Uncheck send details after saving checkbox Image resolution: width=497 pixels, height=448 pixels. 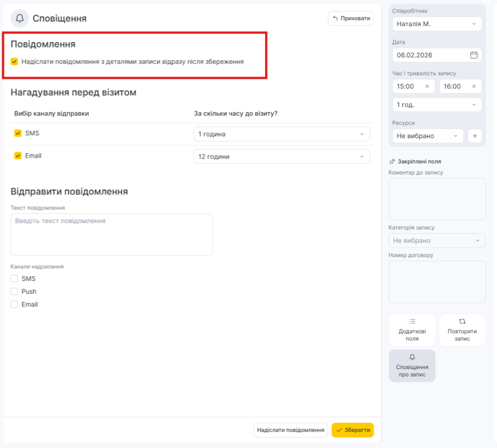[x=15, y=62]
